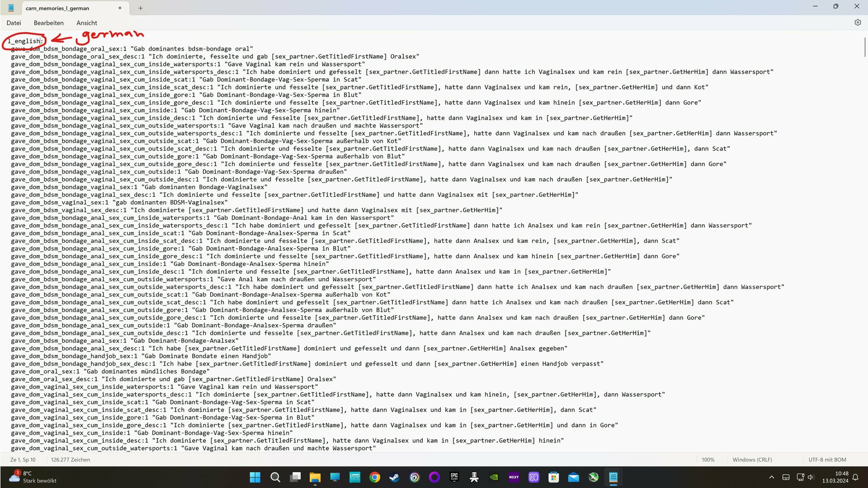This screenshot has height=488, width=868.
Task: Select the carn_memories_l_german tab
Action: tap(57, 8)
